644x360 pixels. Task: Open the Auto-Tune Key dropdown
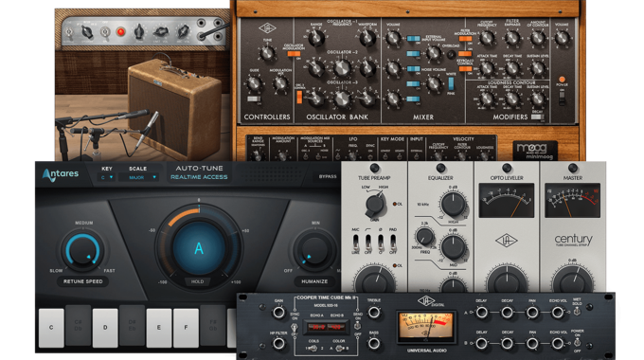(x=106, y=177)
